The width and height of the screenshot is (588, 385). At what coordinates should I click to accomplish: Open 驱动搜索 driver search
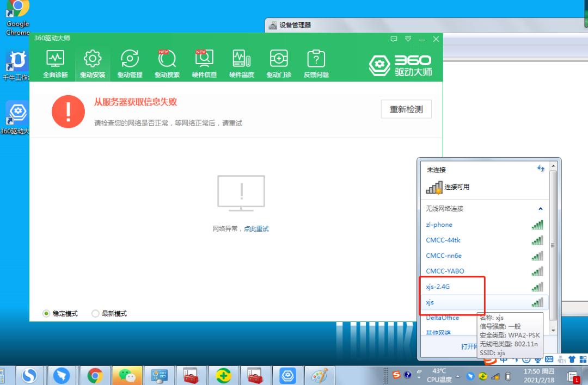tap(167, 62)
